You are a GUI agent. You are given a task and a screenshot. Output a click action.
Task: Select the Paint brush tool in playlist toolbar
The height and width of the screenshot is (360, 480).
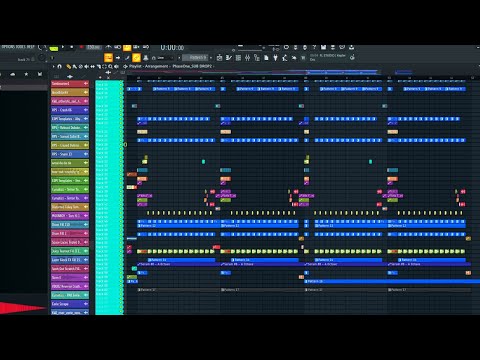(74, 66)
